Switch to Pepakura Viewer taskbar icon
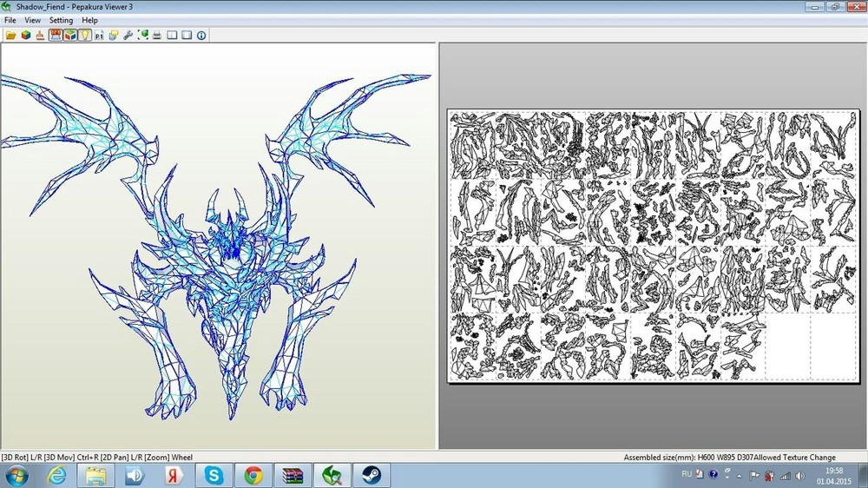Viewport: 868px width, 488px height. [332, 475]
